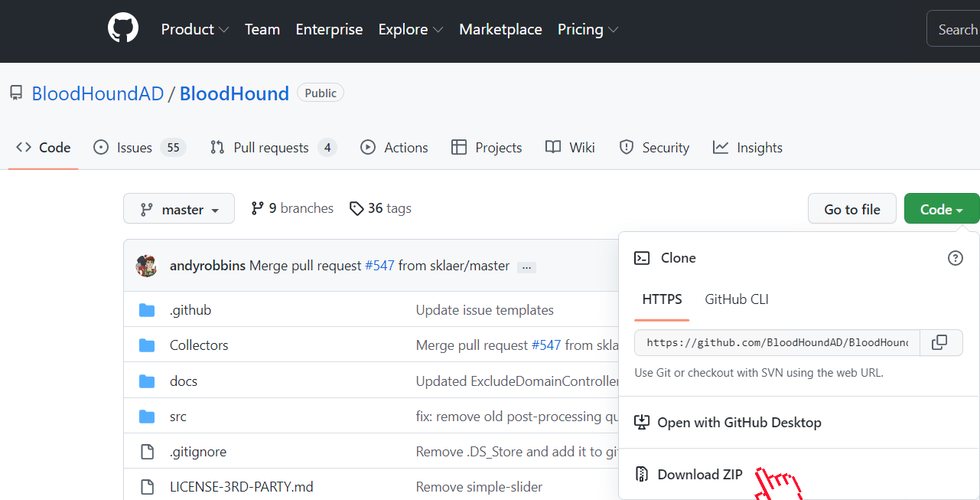Click the .github folder icon
The width and height of the screenshot is (980, 500).
coord(147,310)
